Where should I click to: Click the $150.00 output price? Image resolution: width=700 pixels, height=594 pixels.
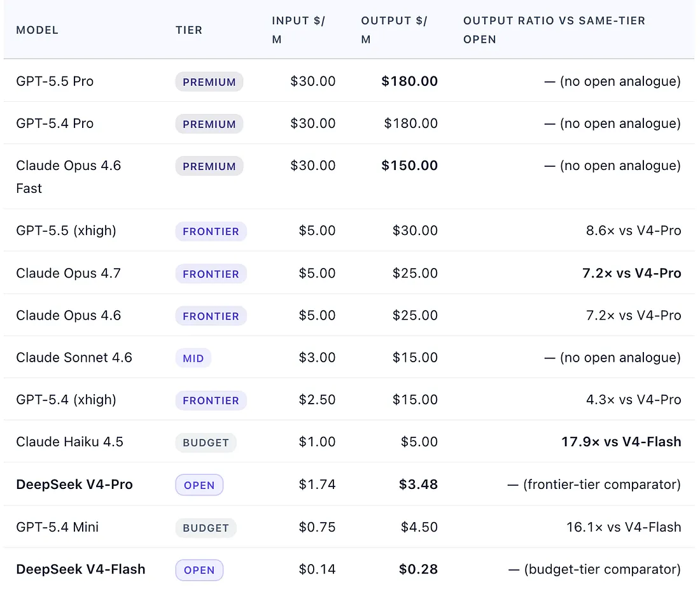pos(409,166)
